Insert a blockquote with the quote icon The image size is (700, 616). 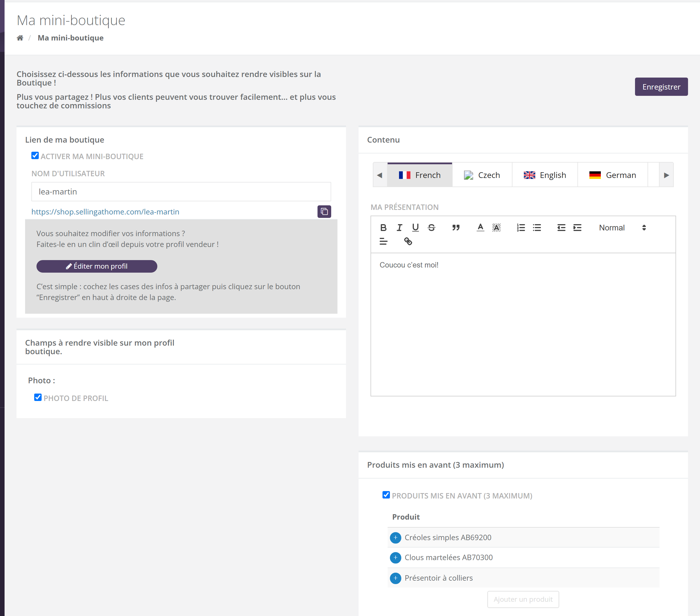point(456,228)
